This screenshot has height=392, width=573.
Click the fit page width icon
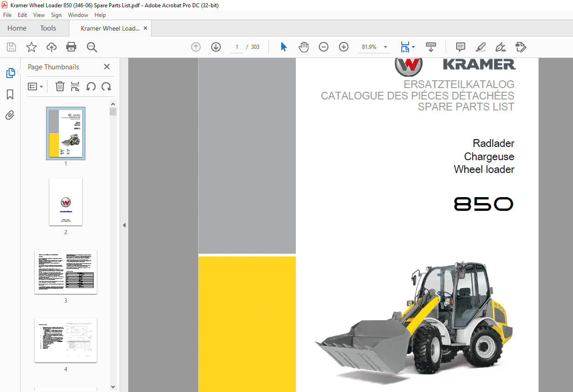(405, 47)
